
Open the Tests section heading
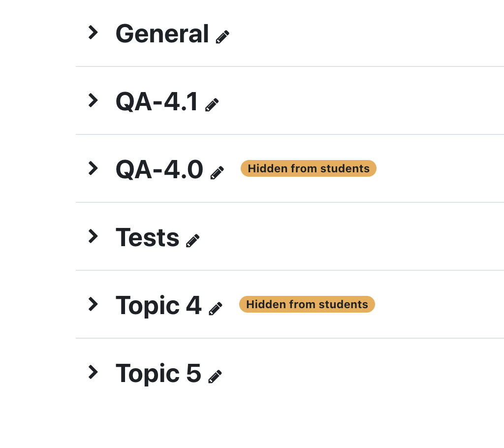(x=148, y=237)
